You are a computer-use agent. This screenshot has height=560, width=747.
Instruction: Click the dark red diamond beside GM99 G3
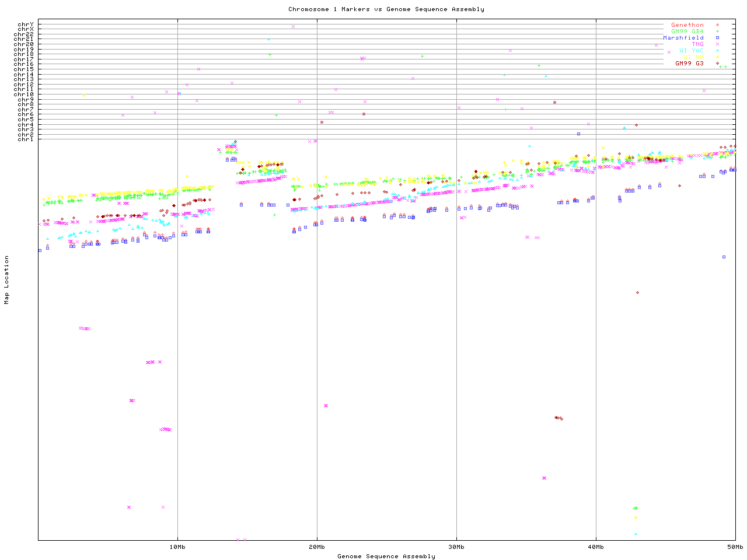tap(717, 64)
